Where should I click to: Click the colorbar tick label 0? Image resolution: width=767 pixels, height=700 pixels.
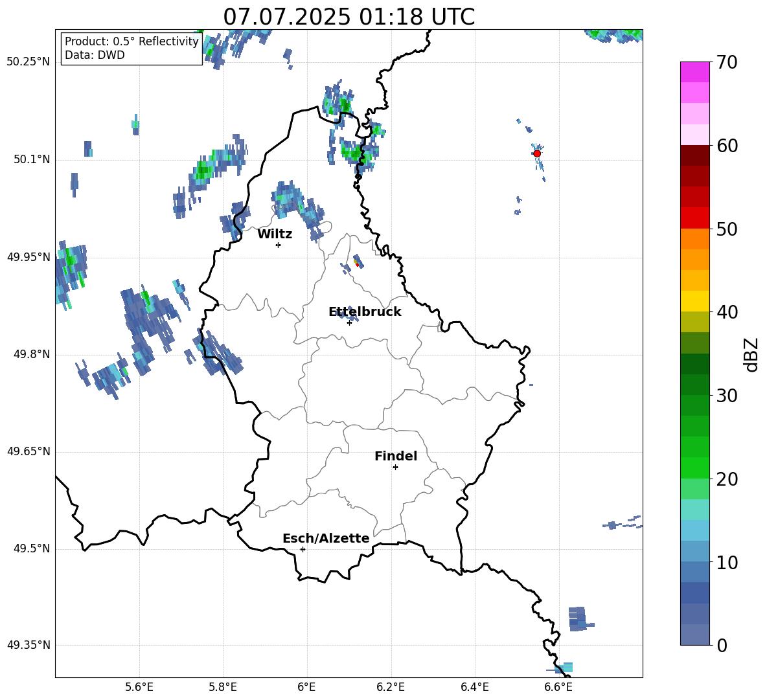click(x=722, y=645)
